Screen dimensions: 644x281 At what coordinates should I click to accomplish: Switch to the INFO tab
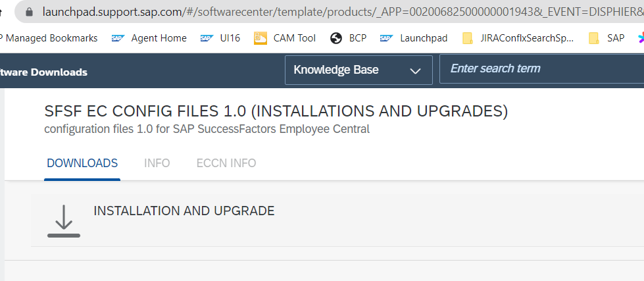pyautogui.click(x=157, y=163)
